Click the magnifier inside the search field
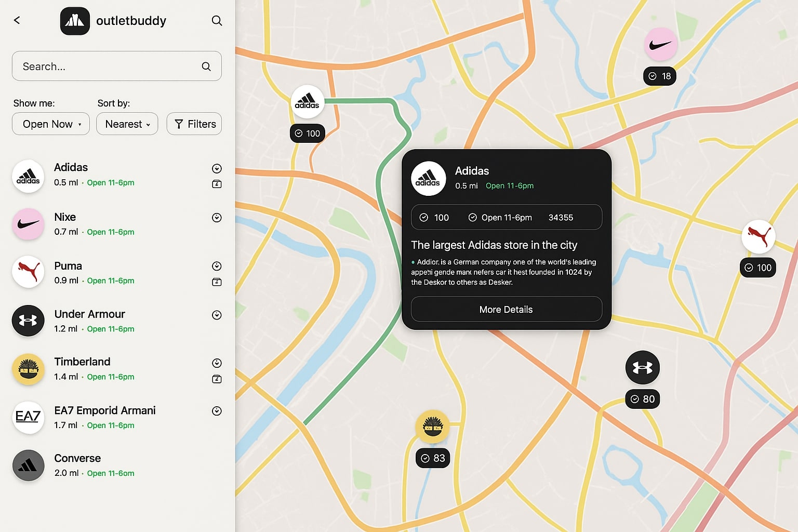This screenshot has height=532, width=798. 206,66
